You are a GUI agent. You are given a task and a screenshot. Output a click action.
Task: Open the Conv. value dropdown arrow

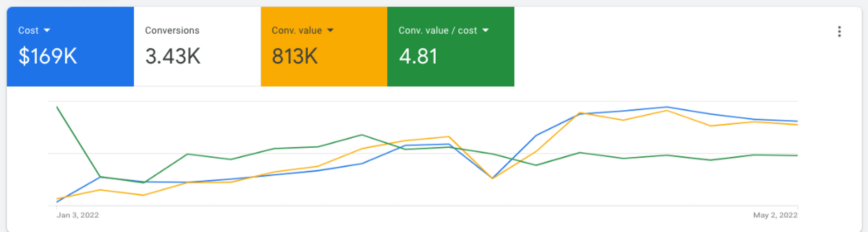pos(330,30)
